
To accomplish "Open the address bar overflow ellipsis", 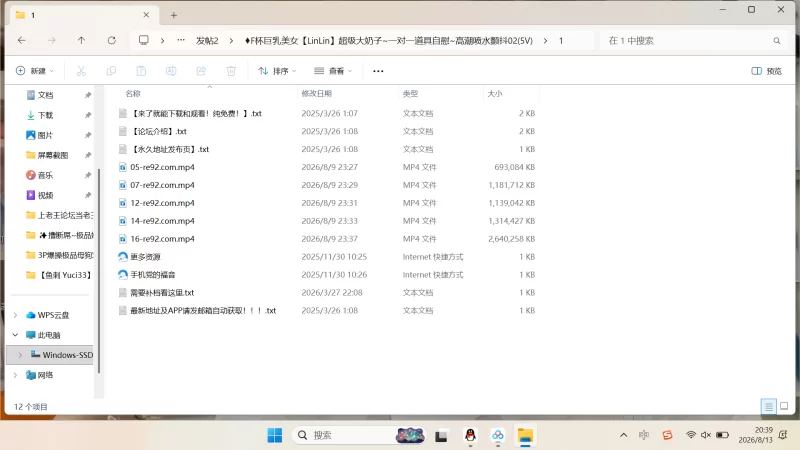I will point(181,40).
